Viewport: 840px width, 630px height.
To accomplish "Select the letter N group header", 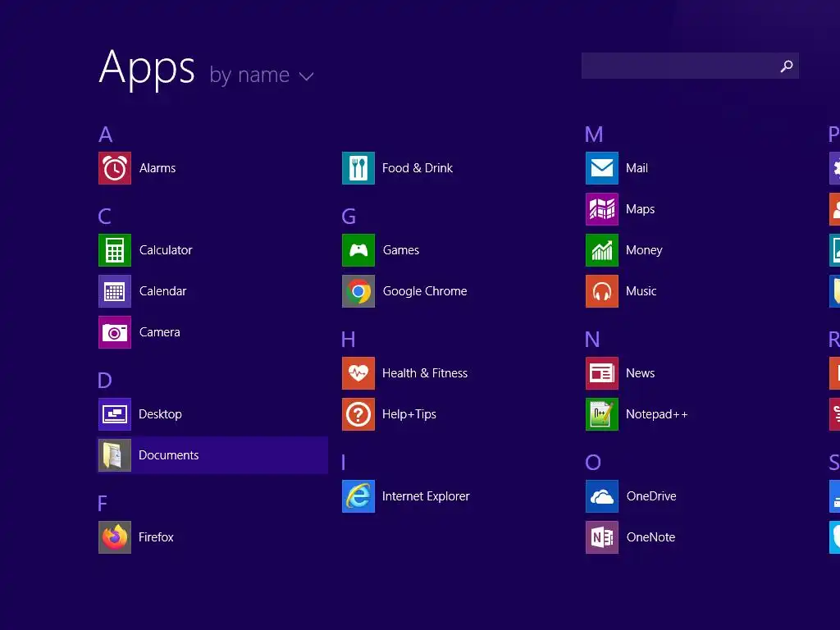I will tap(592, 340).
